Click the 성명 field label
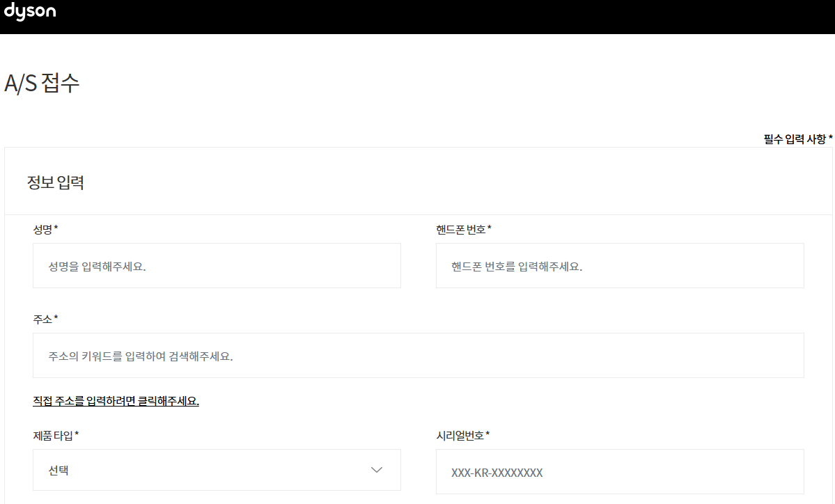Screen dimensions: 835x504 42,229
